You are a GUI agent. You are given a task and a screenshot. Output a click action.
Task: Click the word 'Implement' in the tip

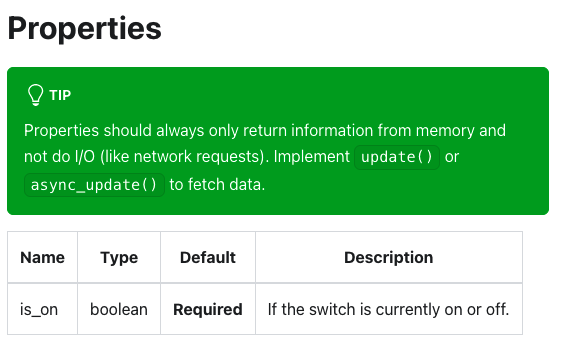click(x=312, y=157)
